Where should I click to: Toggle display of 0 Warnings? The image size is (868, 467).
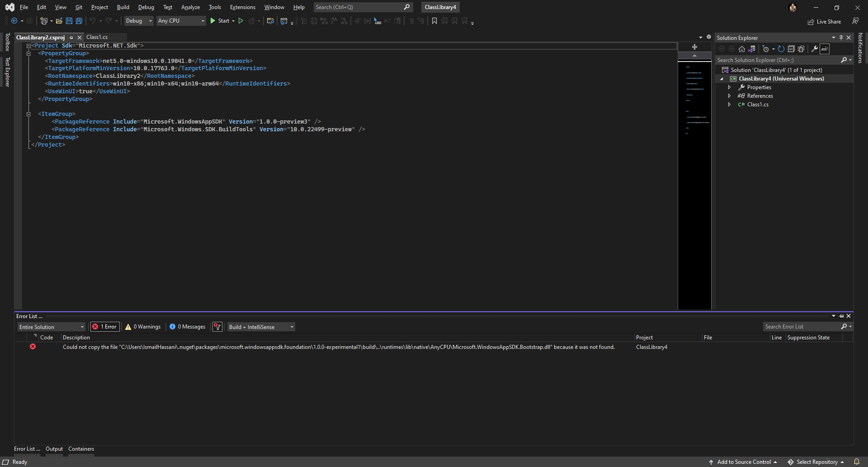tap(142, 327)
